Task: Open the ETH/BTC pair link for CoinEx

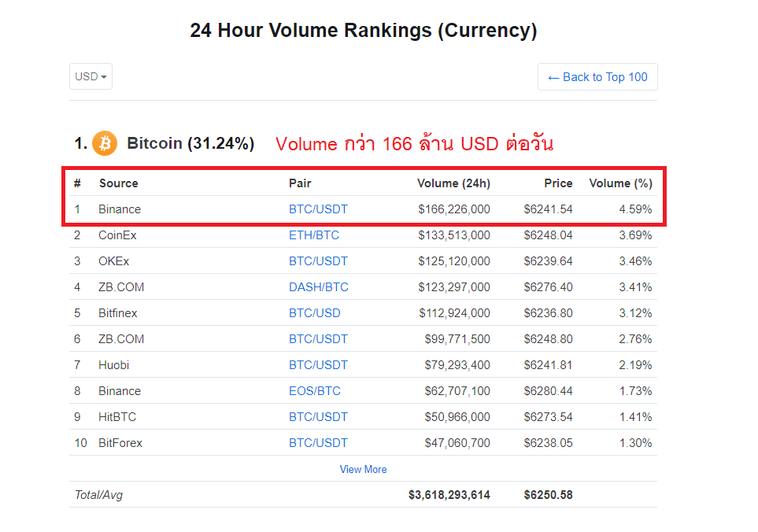Action: tap(314, 235)
